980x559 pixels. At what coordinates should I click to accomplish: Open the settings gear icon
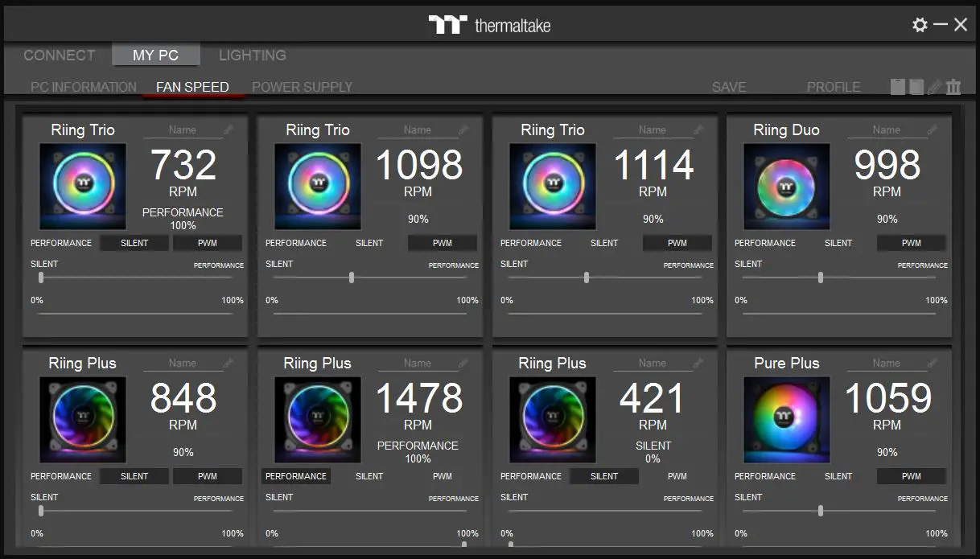tap(920, 25)
